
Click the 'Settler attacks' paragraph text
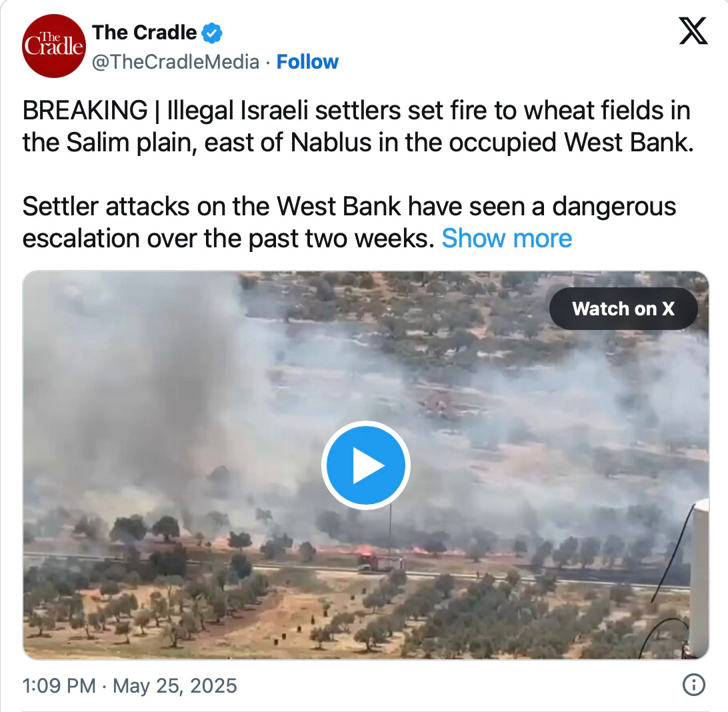coord(349,222)
